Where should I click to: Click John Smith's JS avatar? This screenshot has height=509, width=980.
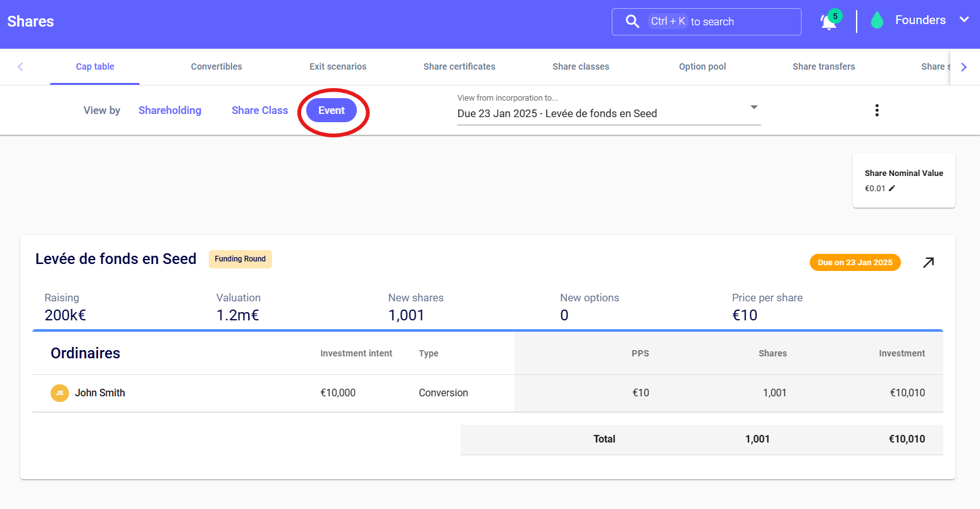pos(59,393)
